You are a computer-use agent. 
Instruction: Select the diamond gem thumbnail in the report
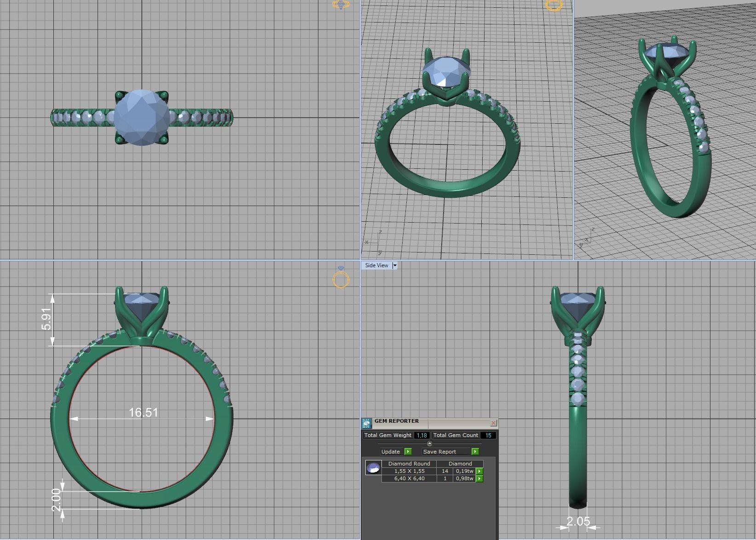tap(373, 468)
